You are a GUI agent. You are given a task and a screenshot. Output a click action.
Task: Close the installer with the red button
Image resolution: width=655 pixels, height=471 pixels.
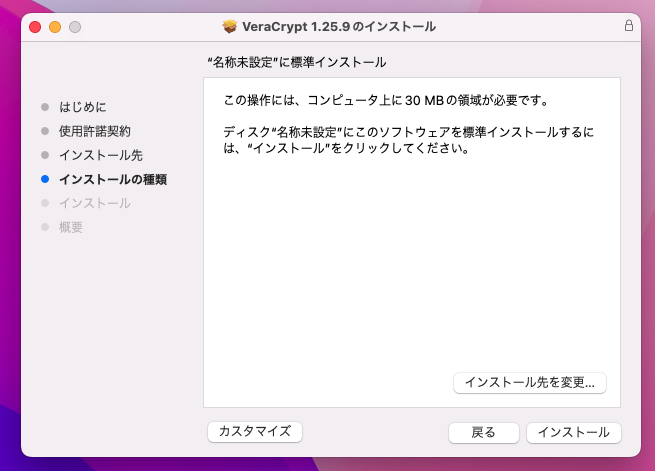(35, 26)
